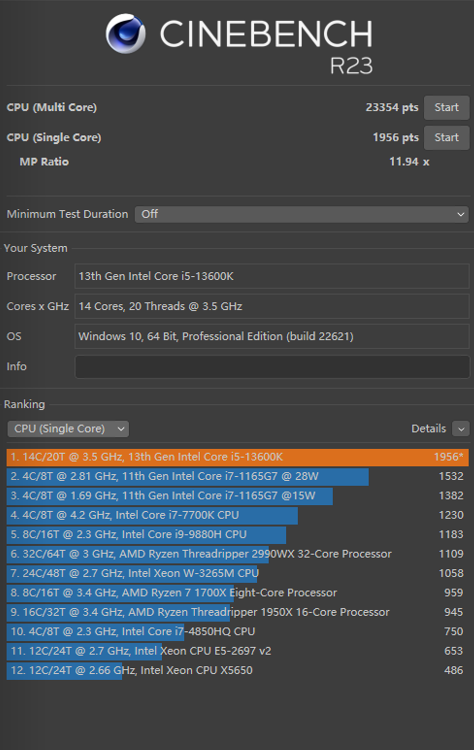Viewport: 474px width, 750px height.
Task: Select the Xeon W-3265M ranking row
Action: coord(237,574)
